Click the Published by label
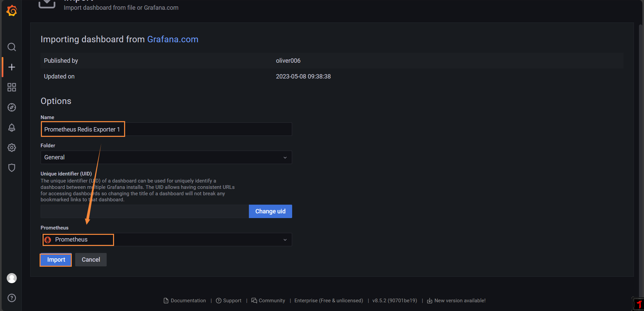644x311 pixels. [61, 61]
